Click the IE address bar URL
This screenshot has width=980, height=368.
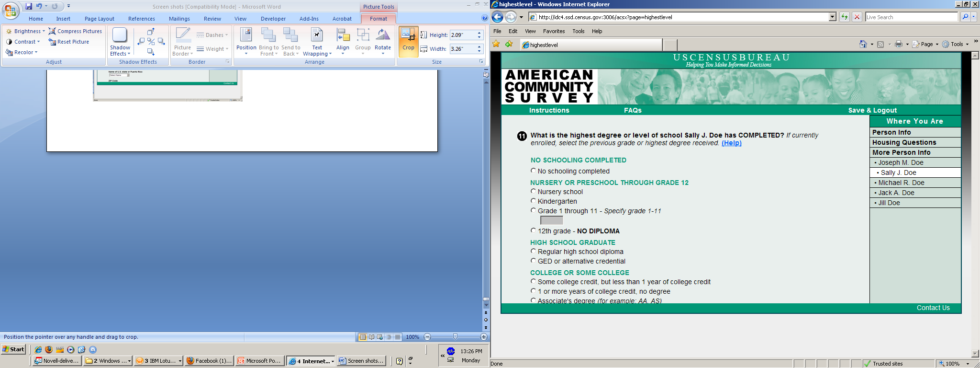(605, 17)
